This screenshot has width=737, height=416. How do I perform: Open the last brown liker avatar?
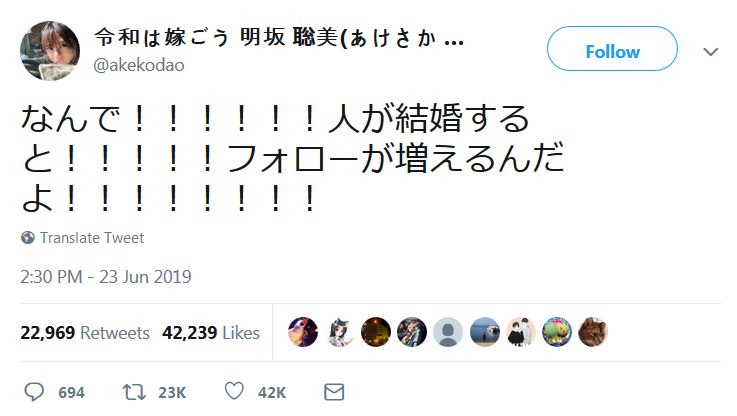[x=592, y=332]
